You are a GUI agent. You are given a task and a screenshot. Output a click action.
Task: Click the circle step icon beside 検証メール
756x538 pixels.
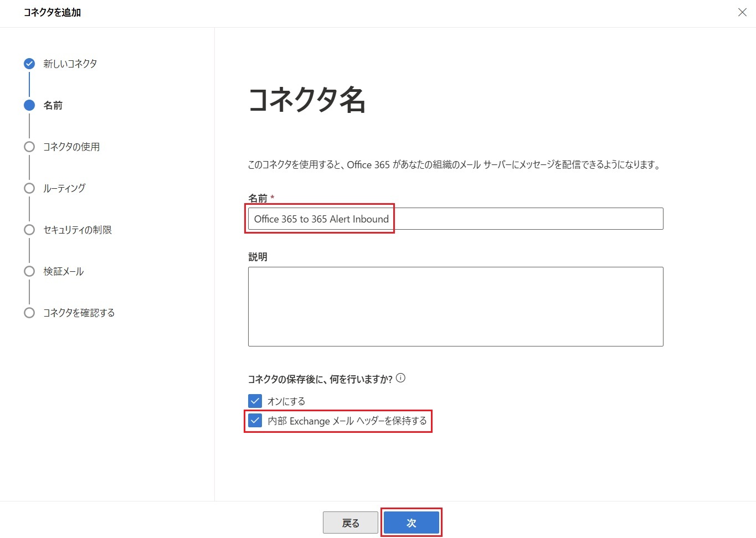(29, 271)
